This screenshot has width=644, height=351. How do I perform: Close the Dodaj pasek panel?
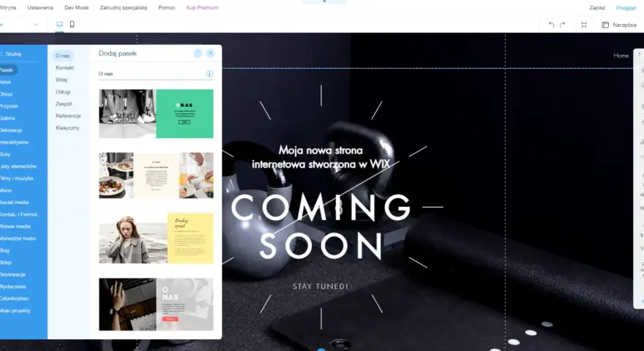(x=210, y=53)
